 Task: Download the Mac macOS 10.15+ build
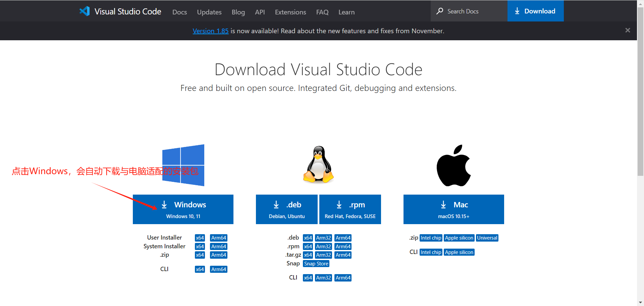[x=453, y=209]
